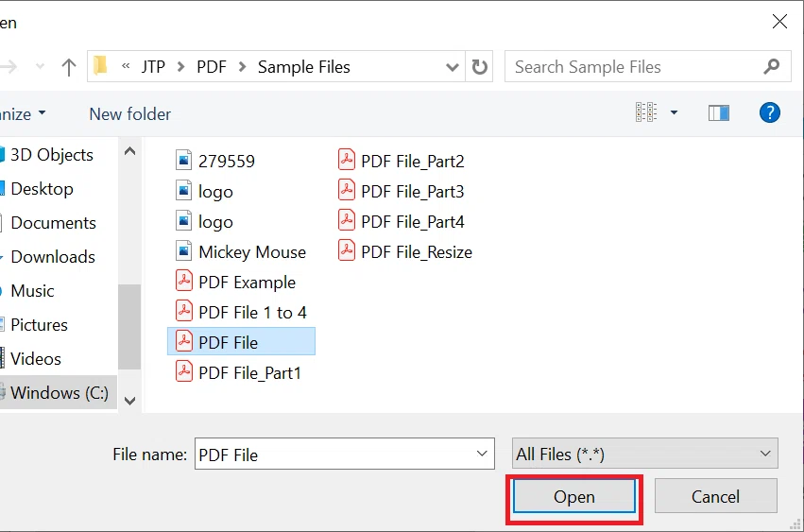Click the PDF Example file icon
This screenshot has width=804, height=532.
[x=184, y=282]
